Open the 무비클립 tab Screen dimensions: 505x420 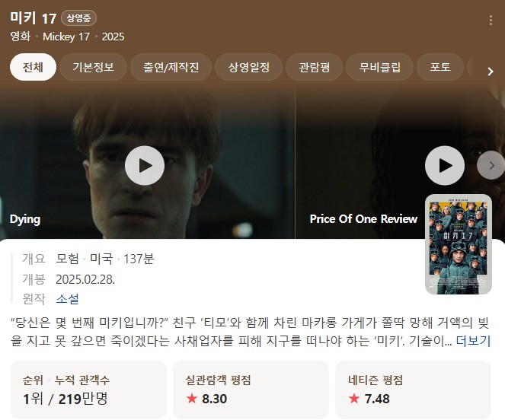click(x=379, y=67)
